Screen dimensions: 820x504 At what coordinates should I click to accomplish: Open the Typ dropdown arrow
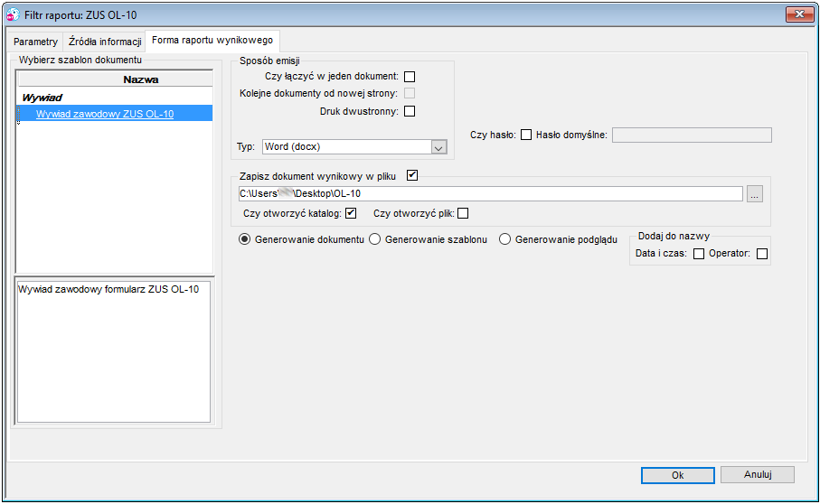pyautogui.click(x=438, y=147)
